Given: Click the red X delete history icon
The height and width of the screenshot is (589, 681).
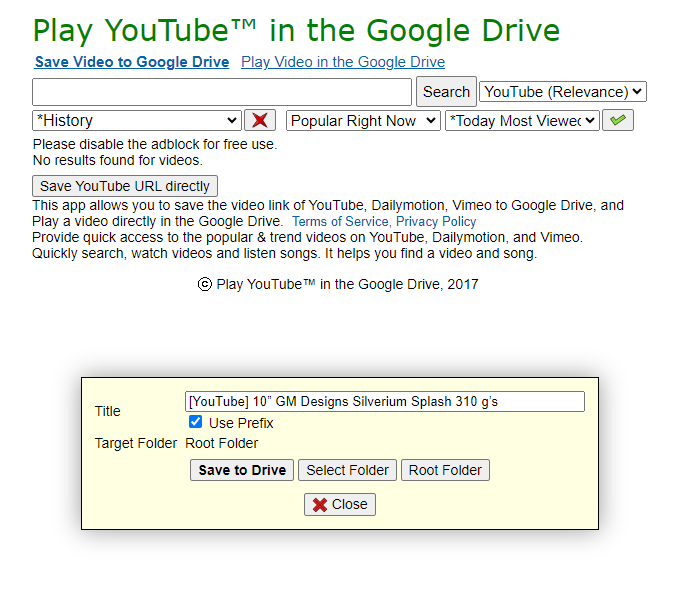Looking at the screenshot, I should 260,120.
